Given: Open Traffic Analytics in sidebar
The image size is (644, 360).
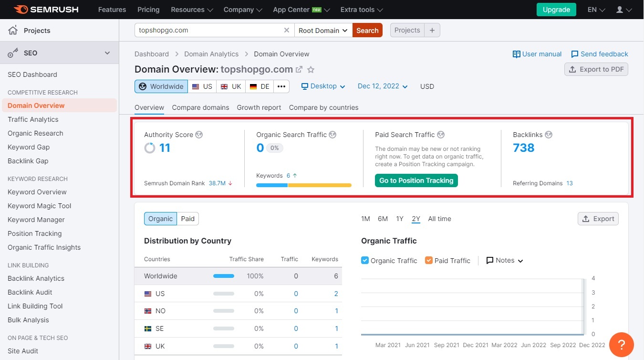Looking at the screenshot, I should (33, 119).
